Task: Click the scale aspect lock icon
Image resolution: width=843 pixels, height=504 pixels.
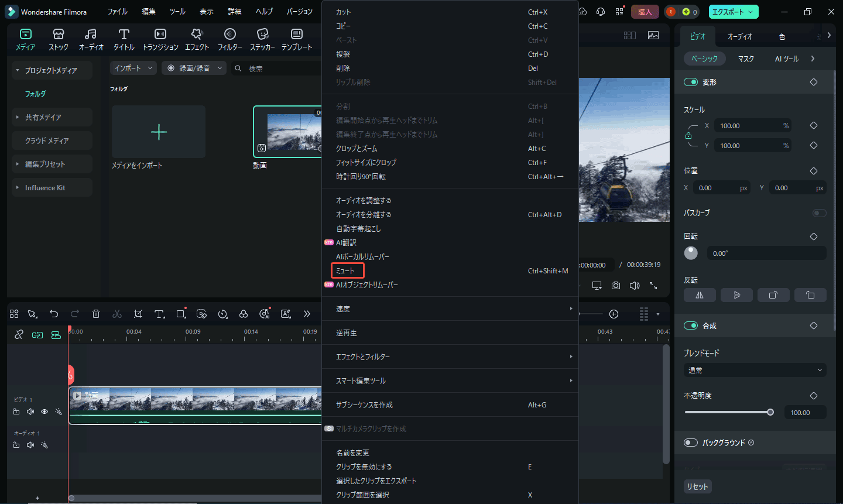Action: pyautogui.click(x=688, y=136)
